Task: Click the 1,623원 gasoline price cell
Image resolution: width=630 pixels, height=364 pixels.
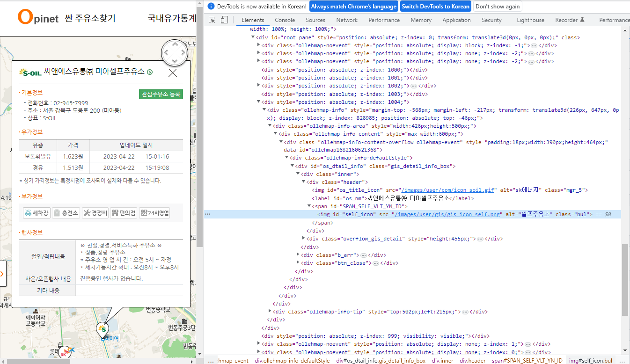Action: (x=73, y=156)
